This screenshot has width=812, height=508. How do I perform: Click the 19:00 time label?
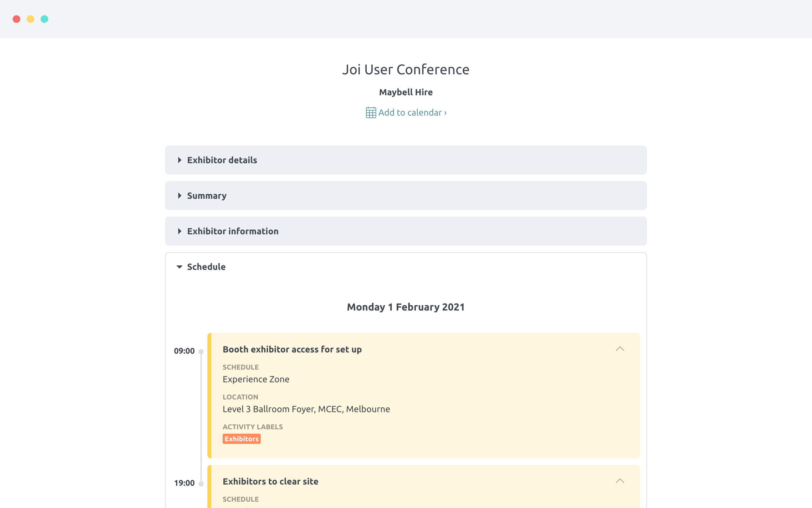(184, 483)
